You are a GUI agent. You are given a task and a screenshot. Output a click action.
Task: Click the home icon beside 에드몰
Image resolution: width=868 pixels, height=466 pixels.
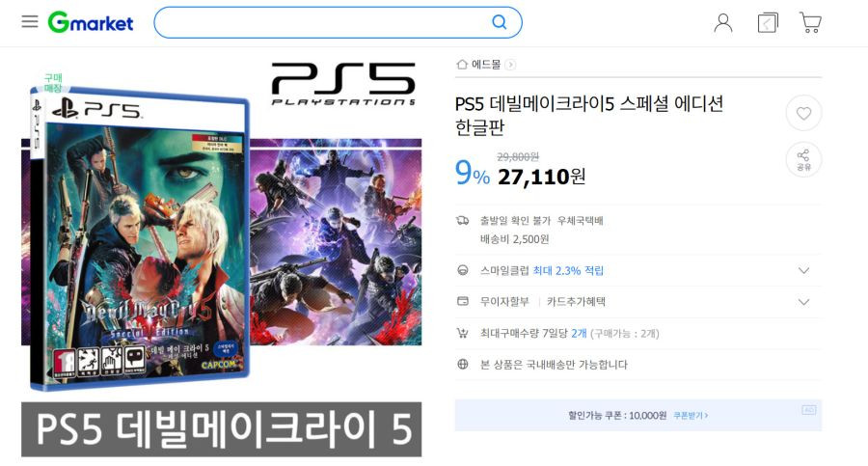point(462,65)
